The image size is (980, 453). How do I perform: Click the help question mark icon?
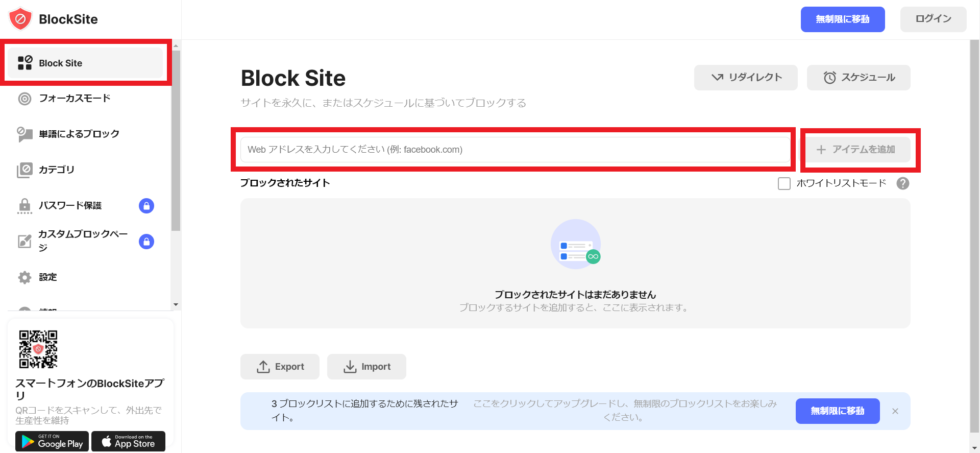pos(903,183)
